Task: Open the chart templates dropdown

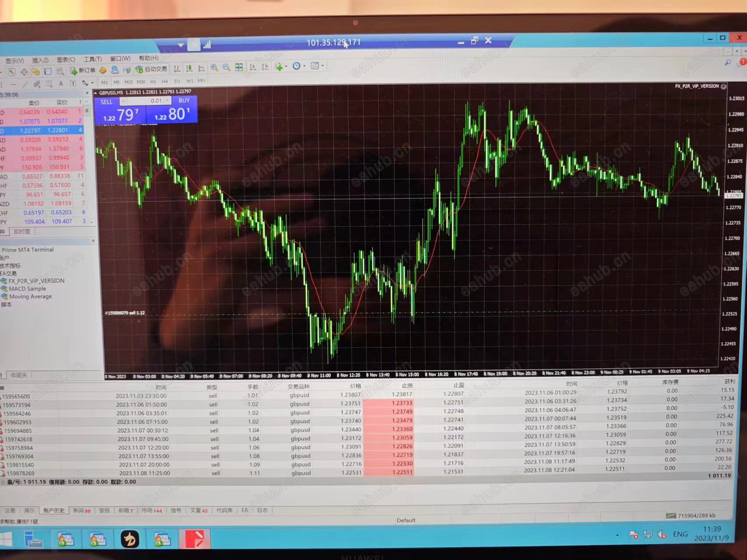Action: pyautogui.click(x=317, y=66)
